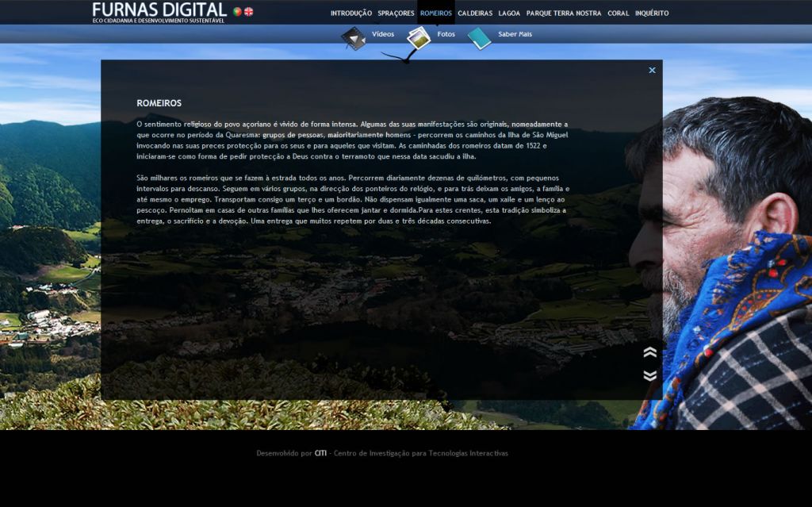Select the Romeiros menu tab
This screenshot has width=812, height=507.
[x=436, y=13]
